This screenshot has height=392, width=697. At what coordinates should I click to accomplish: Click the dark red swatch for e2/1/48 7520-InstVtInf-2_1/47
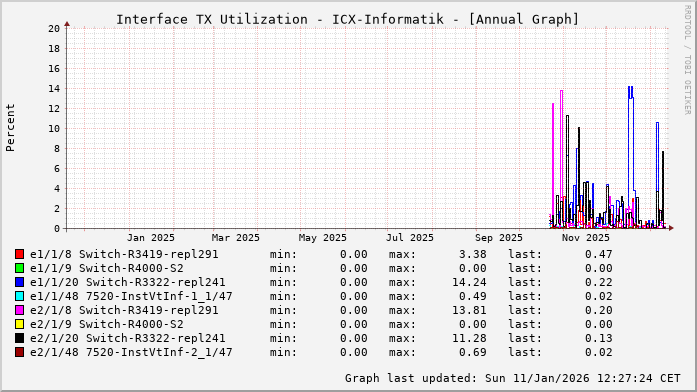click(x=19, y=352)
